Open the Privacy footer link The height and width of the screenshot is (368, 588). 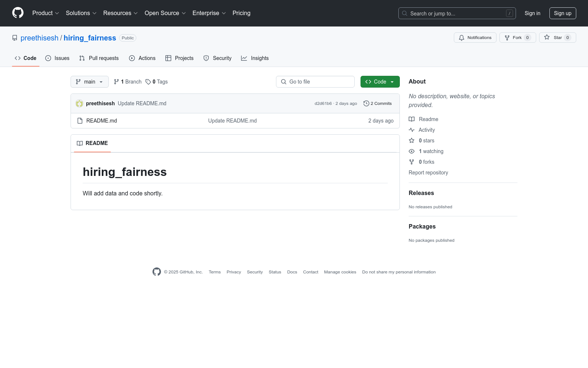pos(234,272)
